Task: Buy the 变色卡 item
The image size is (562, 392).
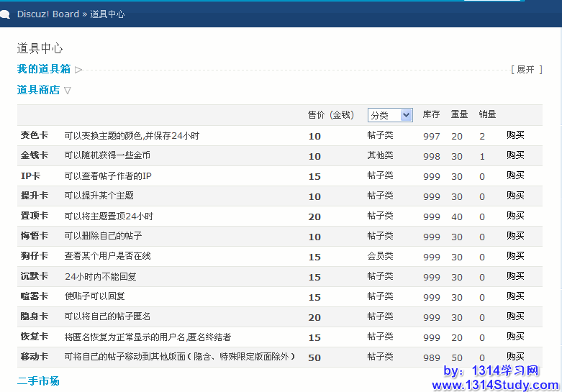Action: pos(515,135)
